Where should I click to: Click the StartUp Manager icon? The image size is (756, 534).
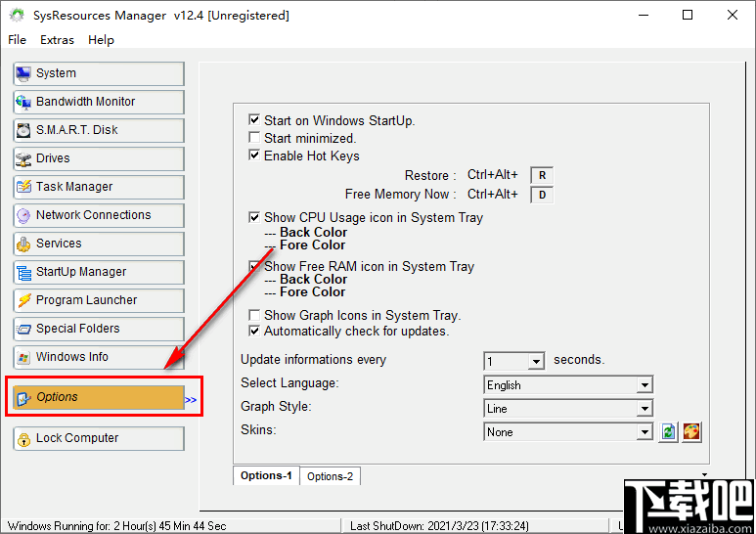tap(23, 272)
